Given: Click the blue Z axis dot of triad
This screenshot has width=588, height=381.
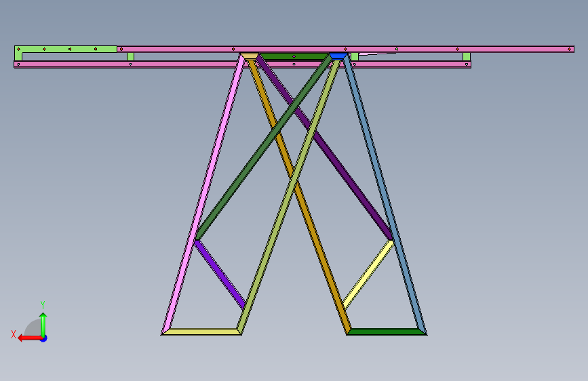Looking at the screenshot, I should (x=44, y=339).
